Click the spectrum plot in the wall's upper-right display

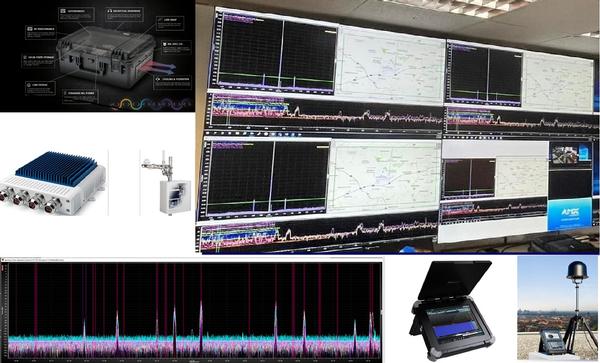[x=485, y=73]
